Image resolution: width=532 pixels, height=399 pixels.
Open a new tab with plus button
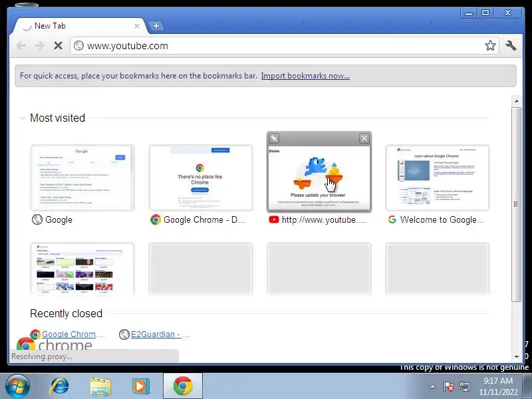point(156,26)
